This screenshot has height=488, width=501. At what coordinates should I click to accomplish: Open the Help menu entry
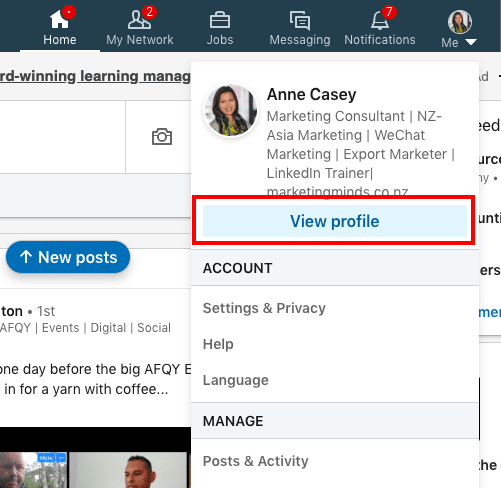click(218, 344)
